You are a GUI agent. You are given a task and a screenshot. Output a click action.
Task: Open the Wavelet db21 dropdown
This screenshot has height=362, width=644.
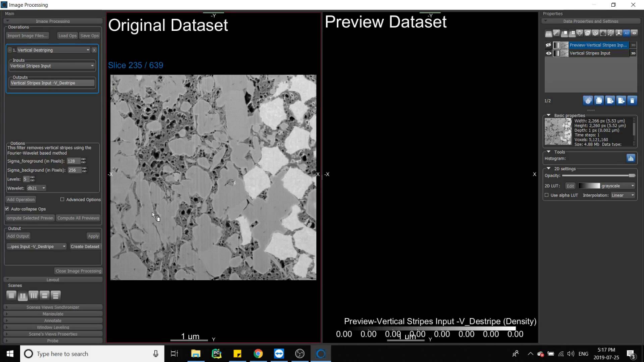tap(36, 188)
